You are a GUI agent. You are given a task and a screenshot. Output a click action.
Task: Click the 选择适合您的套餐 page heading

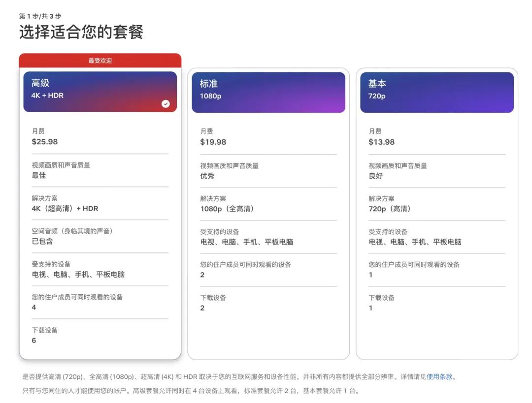tap(81, 32)
